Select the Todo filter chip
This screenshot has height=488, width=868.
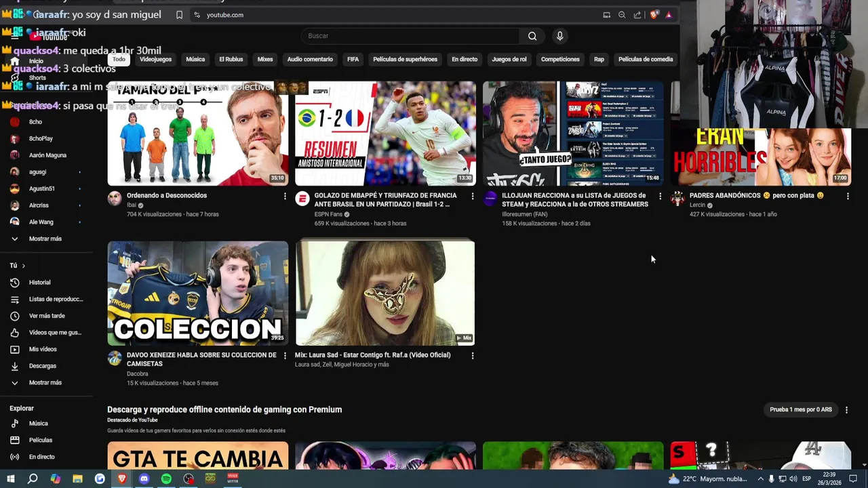pyautogui.click(x=119, y=59)
